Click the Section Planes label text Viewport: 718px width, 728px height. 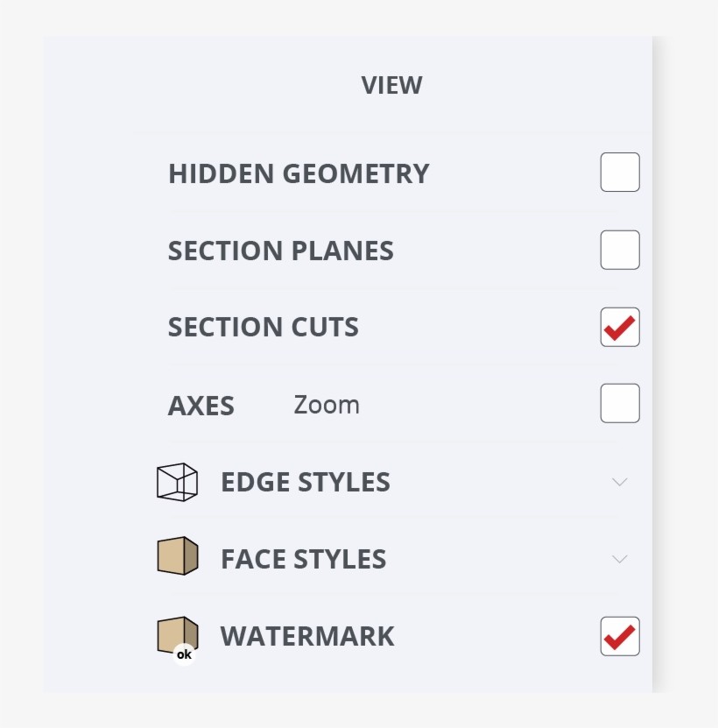[x=281, y=251]
